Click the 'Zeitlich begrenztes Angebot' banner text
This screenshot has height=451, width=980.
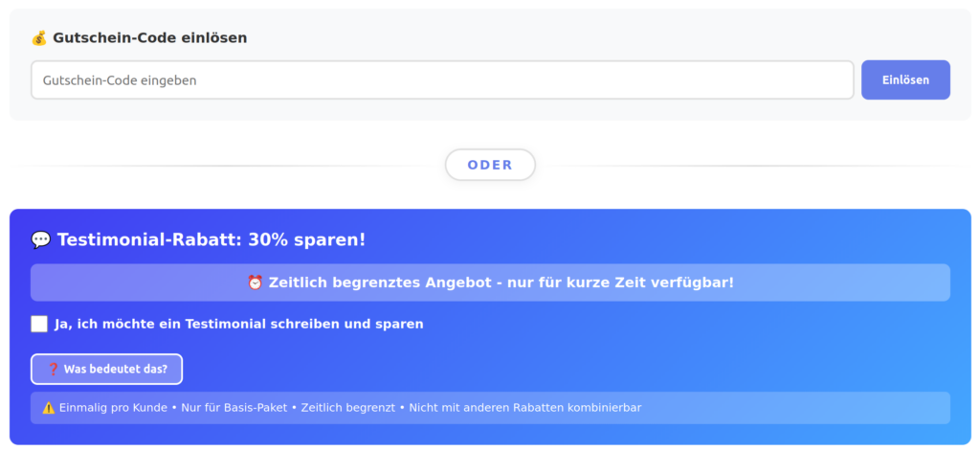click(501, 282)
